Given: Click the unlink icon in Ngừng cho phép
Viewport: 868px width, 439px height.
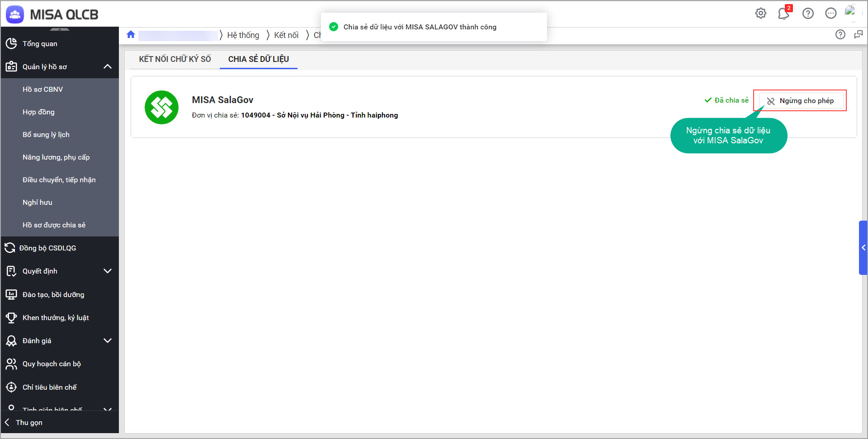Looking at the screenshot, I should point(771,101).
